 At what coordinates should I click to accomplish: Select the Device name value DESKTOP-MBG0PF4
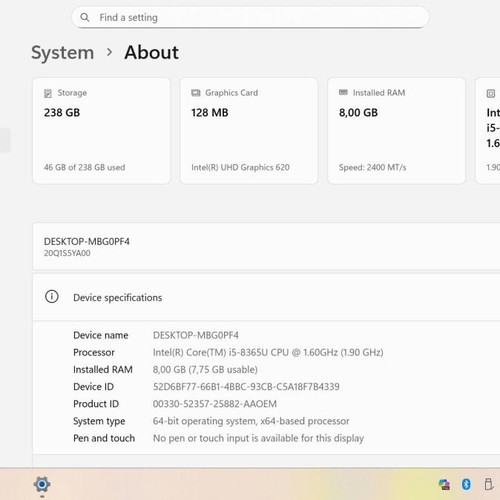[196, 335]
